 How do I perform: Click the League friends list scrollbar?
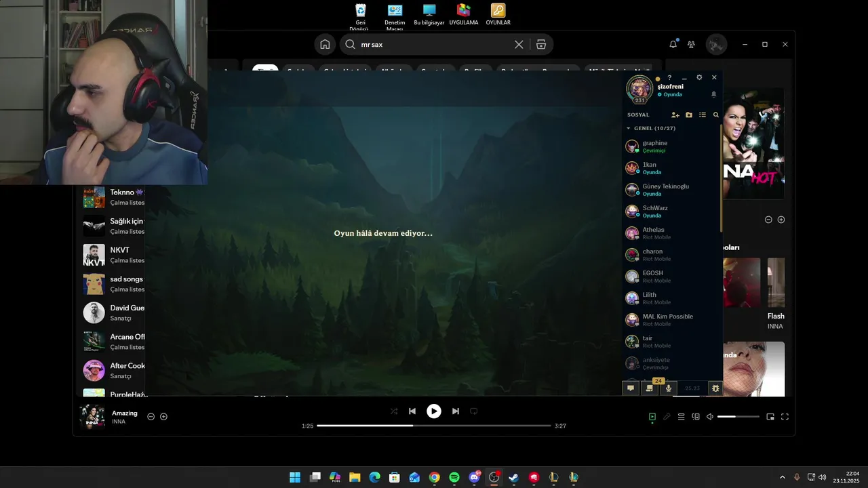pyautogui.click(x=722, y=178)
